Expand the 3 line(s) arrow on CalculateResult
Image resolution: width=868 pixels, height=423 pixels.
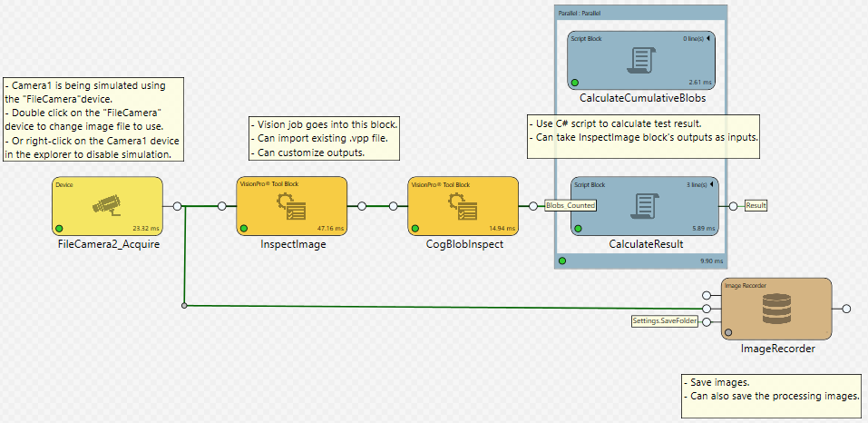(x=708, y=185)
